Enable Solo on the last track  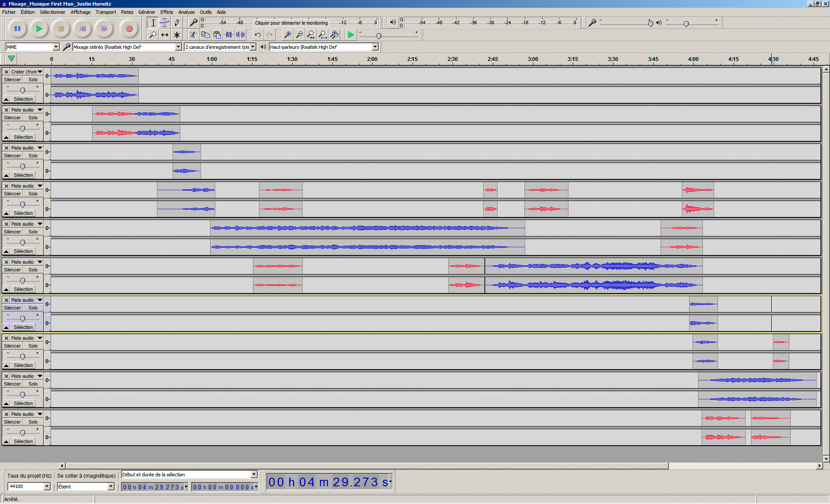click(x=33, y=422)
